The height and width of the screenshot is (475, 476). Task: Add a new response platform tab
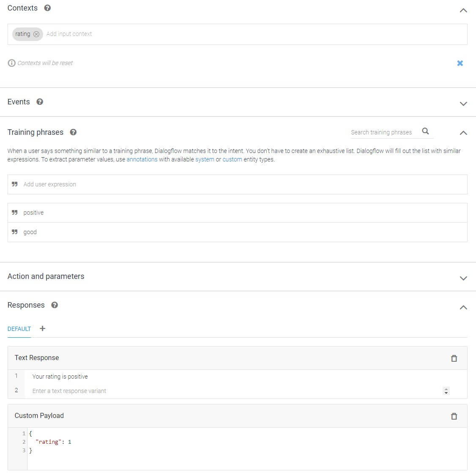pyautogui.click(x=42, y=328)
